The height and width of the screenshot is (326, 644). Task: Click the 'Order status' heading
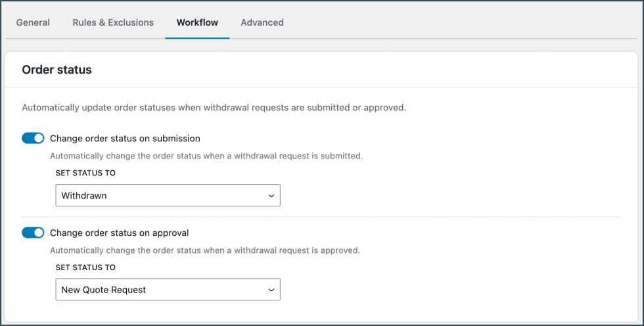57,70
